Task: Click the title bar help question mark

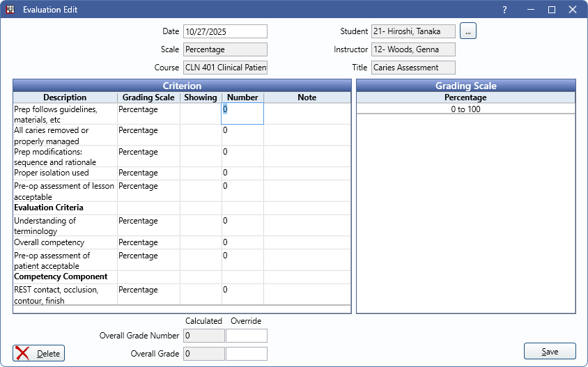Action: (504, 10)
